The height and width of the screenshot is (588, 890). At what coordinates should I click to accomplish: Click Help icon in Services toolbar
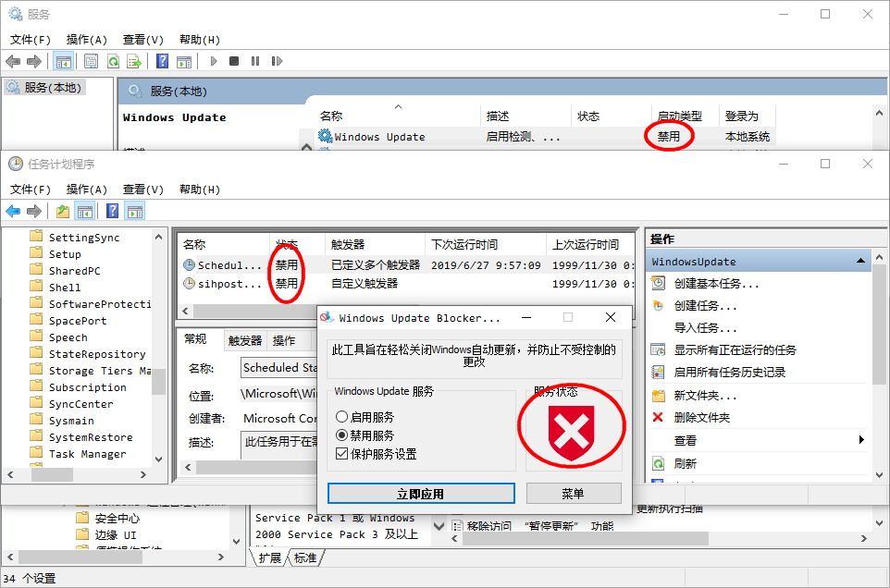(162, 61)
